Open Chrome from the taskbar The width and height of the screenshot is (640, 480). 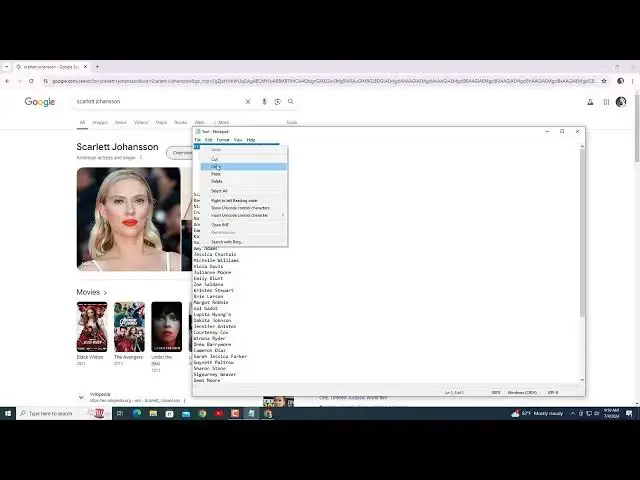tap(202, 413)
